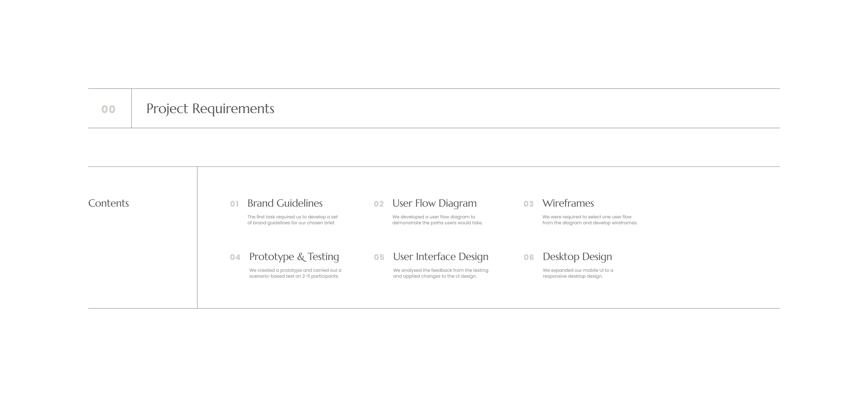Click the user flow diagram description paragraph
The image size is (868, 397).
coord(437,220)
